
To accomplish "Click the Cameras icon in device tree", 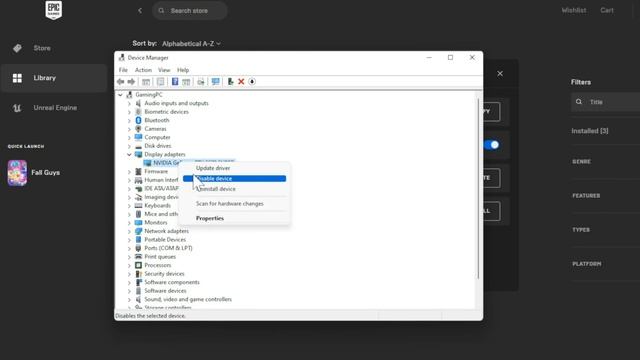I will click(138, 129).
